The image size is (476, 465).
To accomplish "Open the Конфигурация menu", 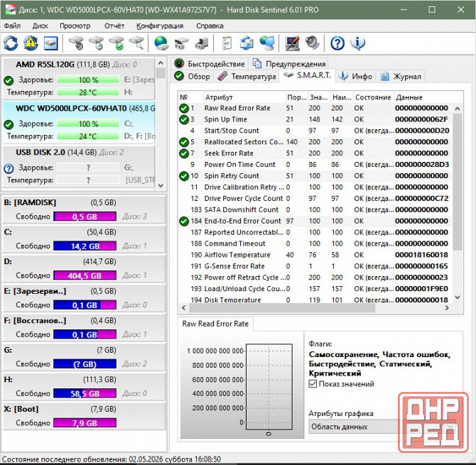I will pos(160,26).
